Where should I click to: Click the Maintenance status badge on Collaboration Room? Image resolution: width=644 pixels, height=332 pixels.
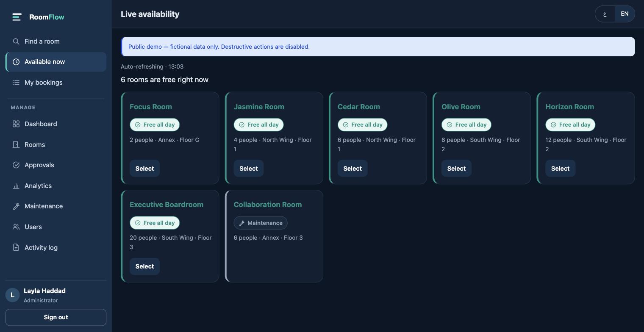261,223
